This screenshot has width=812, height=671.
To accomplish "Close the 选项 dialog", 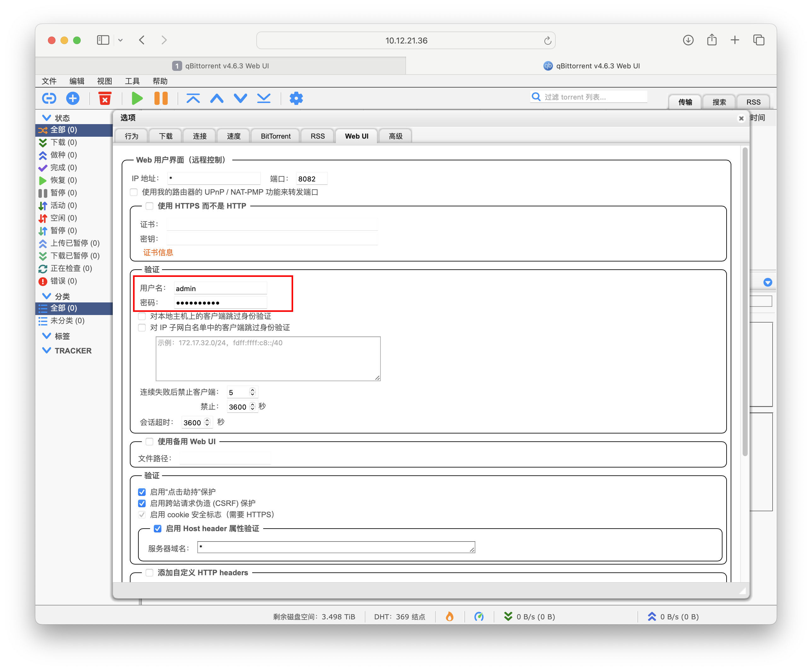I will click(741, 118).
